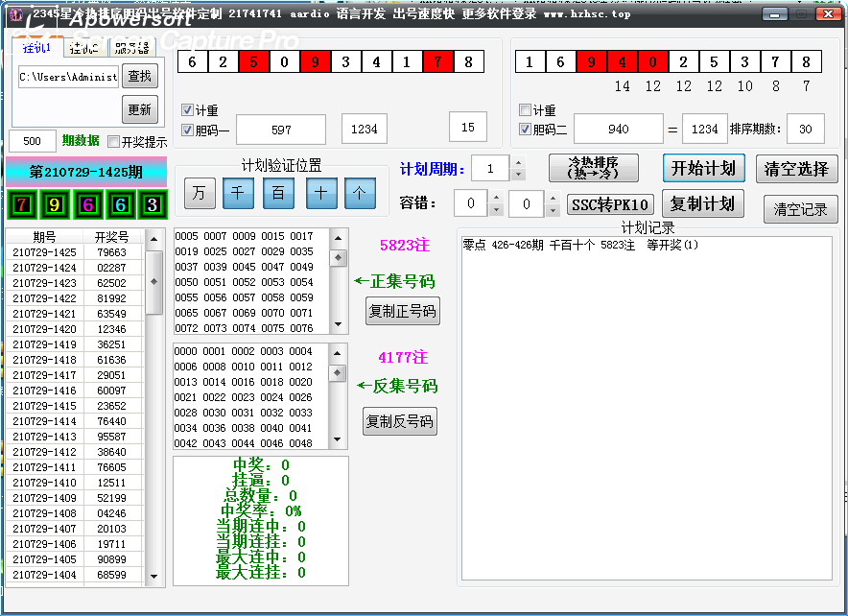Select number 2 cell in 胆码二 group
848x616 pixels.
point(684,61)
